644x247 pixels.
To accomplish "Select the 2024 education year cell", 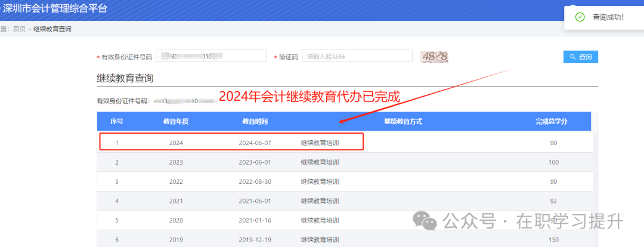I will point(176,143).
